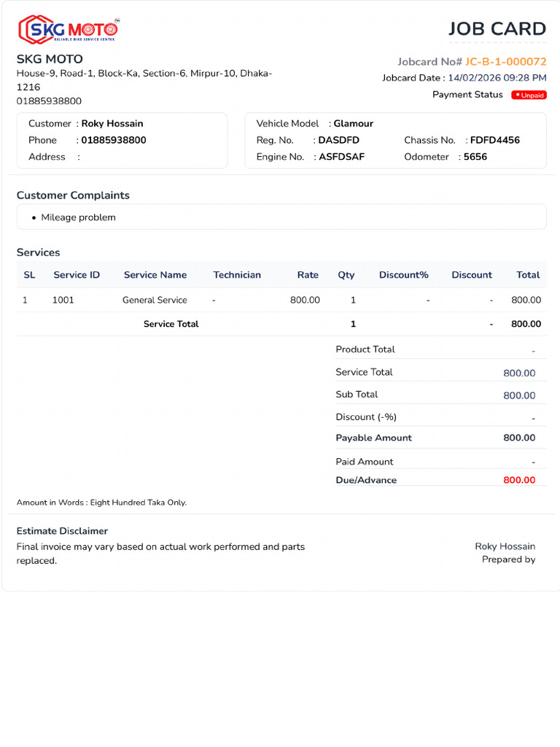The width and height of the screenshot is (560, 747).
Task: Click the Product Total summary label
Action: pos(365,349)
